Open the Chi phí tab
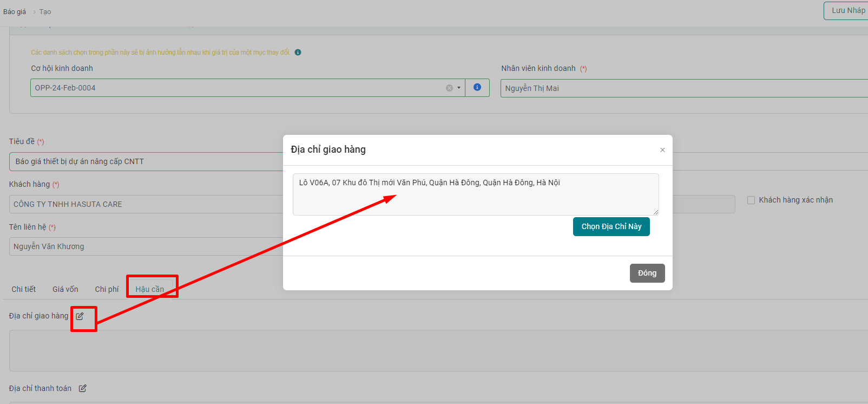The image size is (868, 404). (x=107, y=289)
